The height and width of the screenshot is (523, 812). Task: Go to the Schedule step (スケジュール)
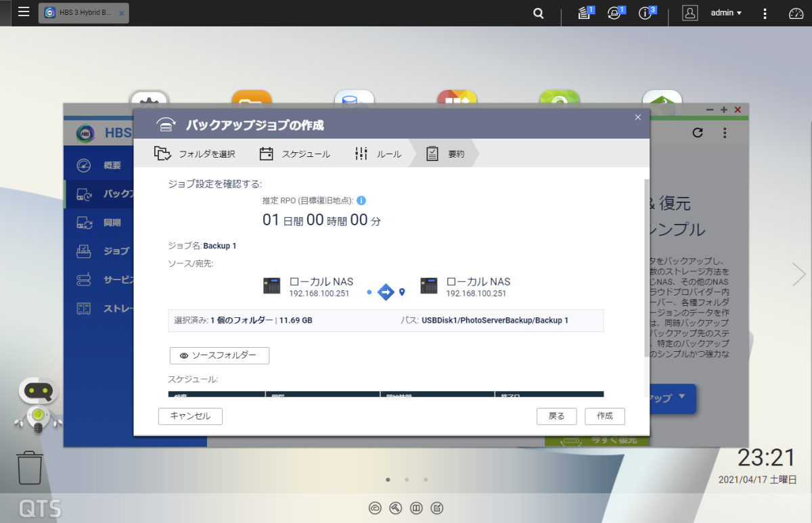pos(295,154)
